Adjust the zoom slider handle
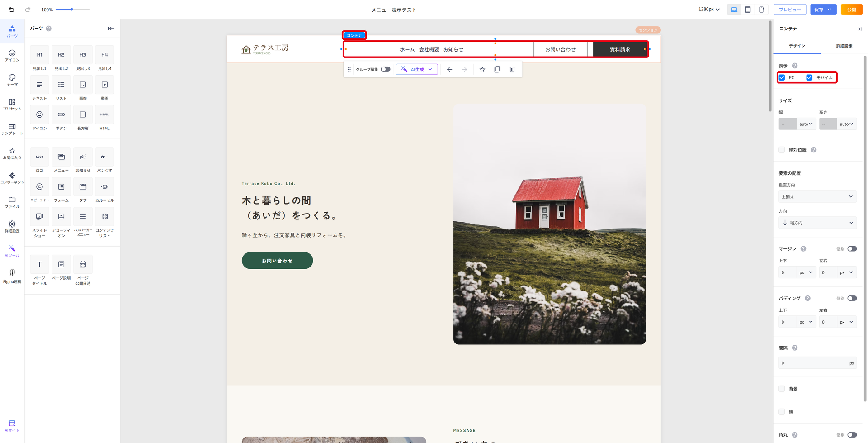The image size is (868, 443). (71, 9)
